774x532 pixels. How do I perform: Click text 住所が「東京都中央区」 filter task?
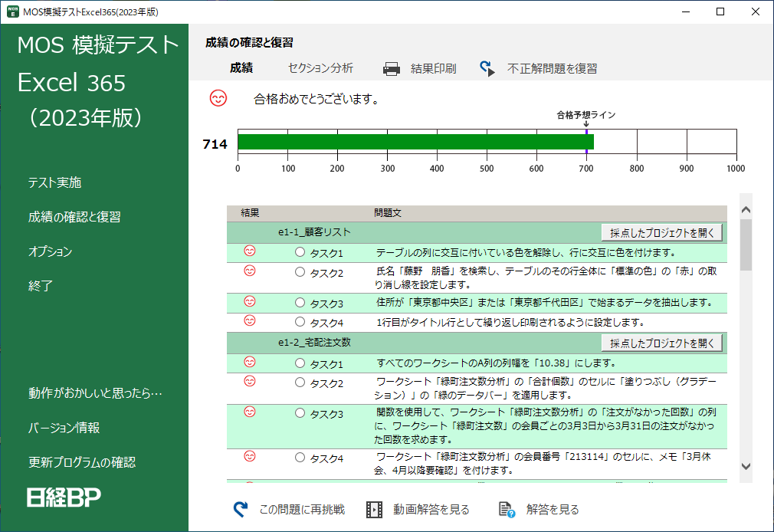[x=544, y=302]
